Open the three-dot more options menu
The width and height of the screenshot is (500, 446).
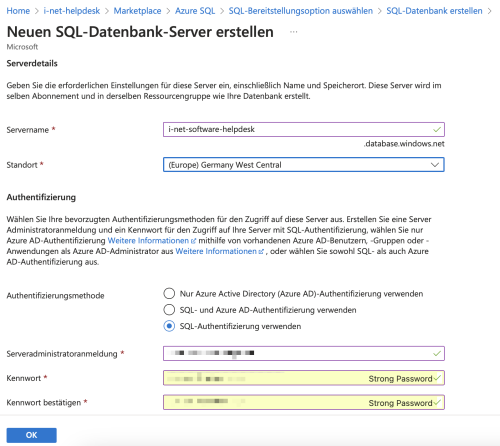point(294,32)
